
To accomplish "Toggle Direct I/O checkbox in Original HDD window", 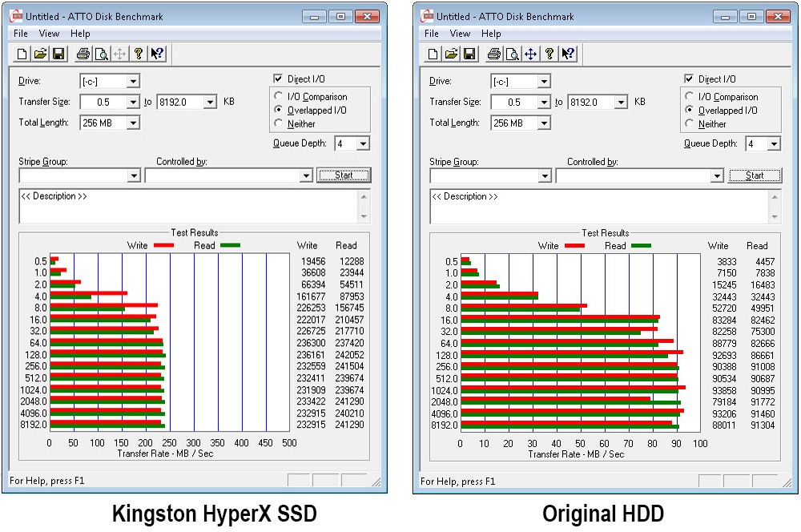I will coord(689,79).
